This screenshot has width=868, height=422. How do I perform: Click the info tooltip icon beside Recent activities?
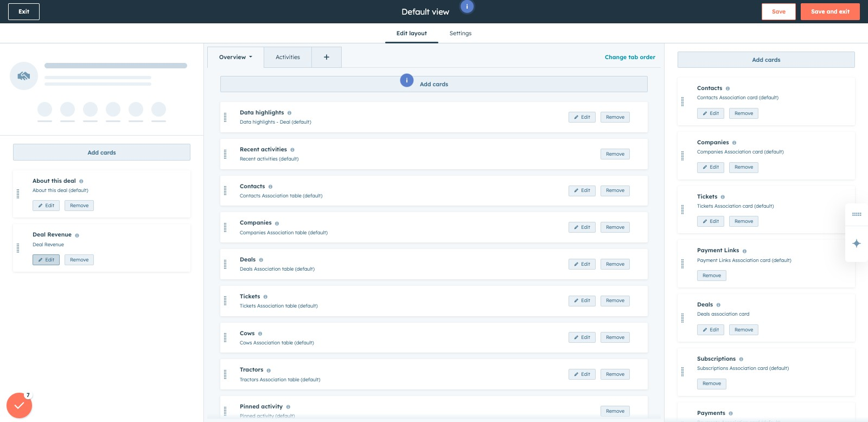tap(292, 150)
